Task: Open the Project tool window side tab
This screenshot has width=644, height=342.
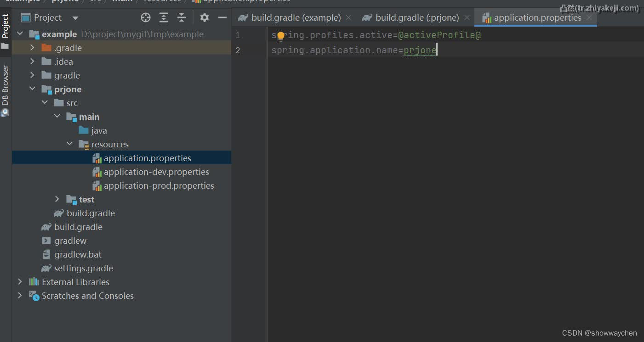Action: point(5,31)
